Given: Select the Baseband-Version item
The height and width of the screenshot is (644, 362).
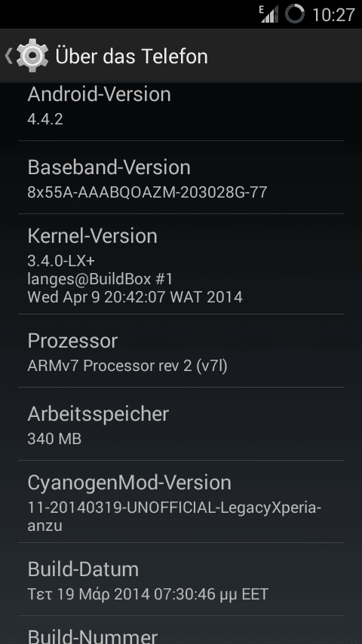Looking at the screenshot, I should click(x=181, y=177).
